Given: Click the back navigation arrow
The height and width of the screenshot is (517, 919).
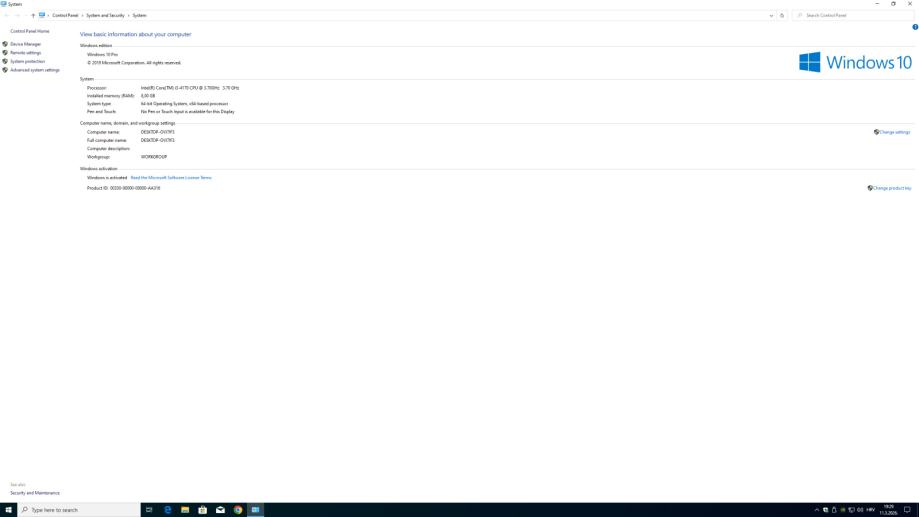Looking at the screenshot, I should pyautogui.click(x=6, y=15).
